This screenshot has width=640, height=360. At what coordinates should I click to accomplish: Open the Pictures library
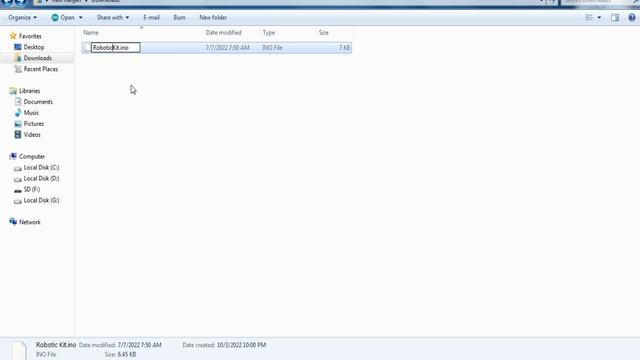pyautogui.click(x=33, y=124)
